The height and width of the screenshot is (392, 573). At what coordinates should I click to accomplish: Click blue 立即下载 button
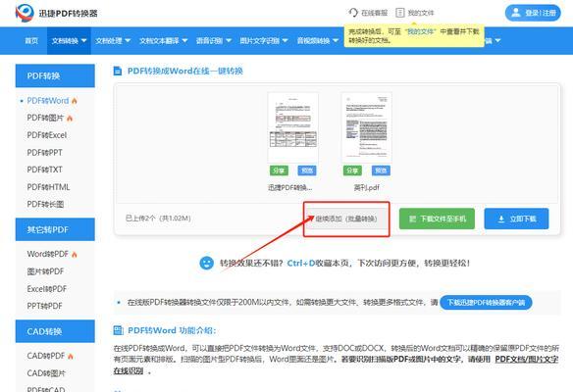pyautogui.click(x=516, y=219)
